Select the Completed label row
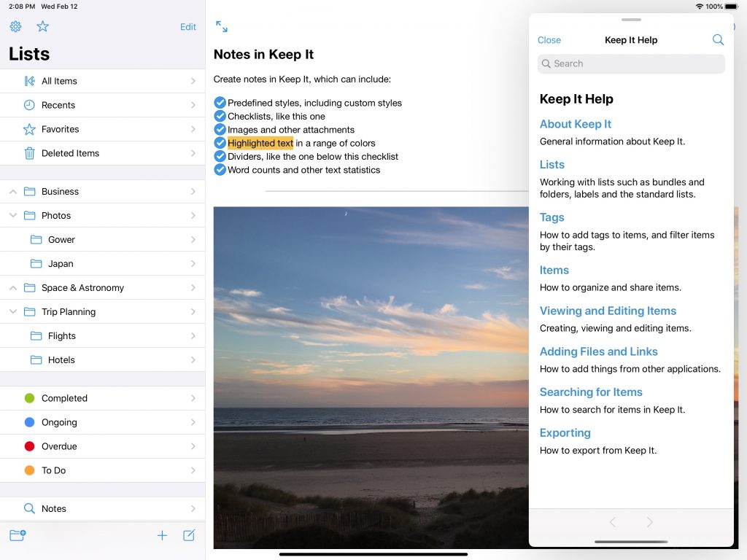The height and width of the screenshot is (560, 747). click(102, 398)
